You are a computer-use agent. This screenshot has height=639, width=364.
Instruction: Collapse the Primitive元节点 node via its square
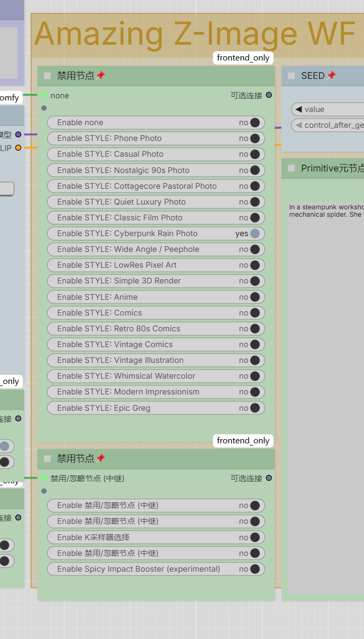[291, 168]
